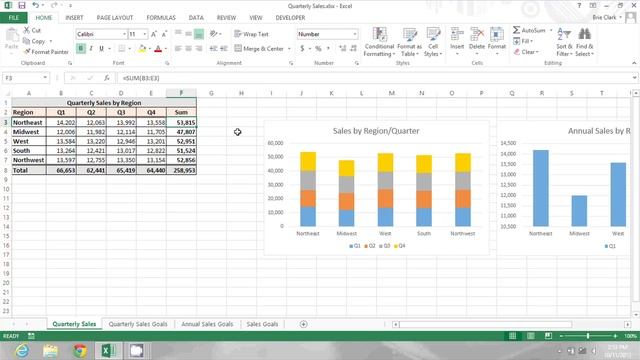640x360 pixels.
Task: Open Conditional Formatting menu
Action: tap(379, 42)
